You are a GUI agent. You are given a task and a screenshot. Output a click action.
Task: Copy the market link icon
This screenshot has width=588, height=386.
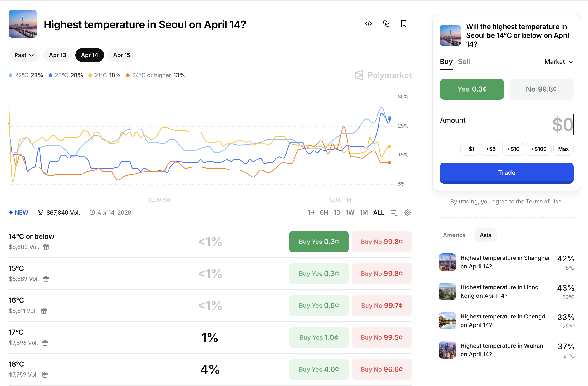pyautogui.click(x=386, y=24)
